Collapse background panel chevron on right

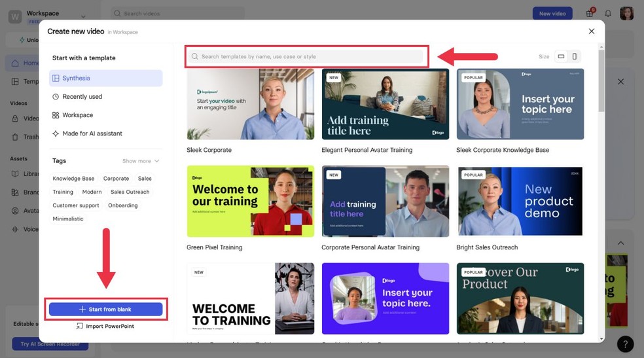[620, 243]
